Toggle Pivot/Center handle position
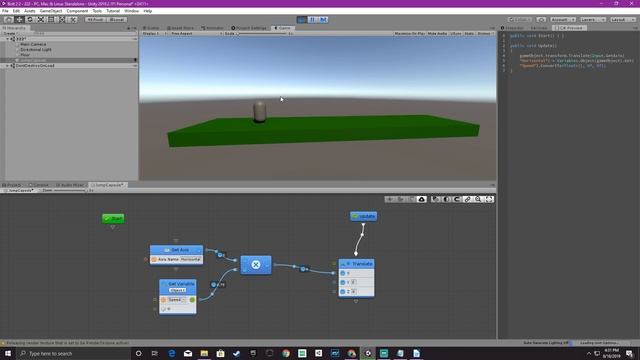The image size is (640, 360). (96, 20)
